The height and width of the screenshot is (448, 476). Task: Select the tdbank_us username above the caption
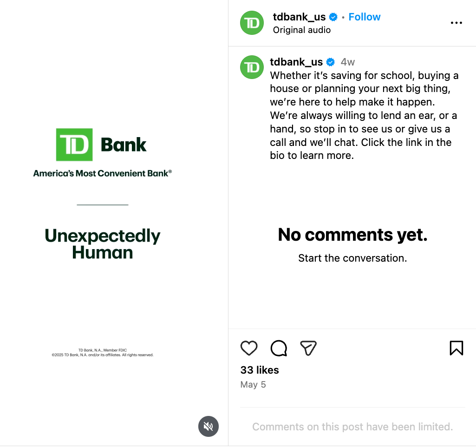[x=296, y=61]
